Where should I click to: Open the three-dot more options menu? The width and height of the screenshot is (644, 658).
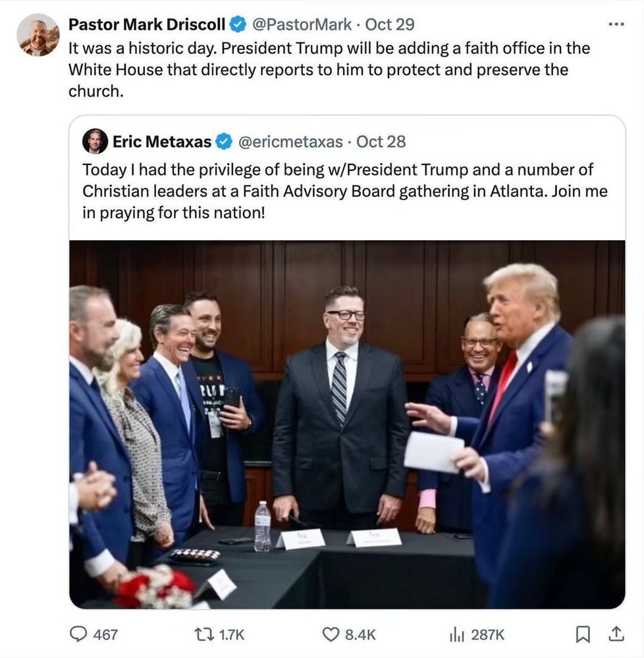616,24
